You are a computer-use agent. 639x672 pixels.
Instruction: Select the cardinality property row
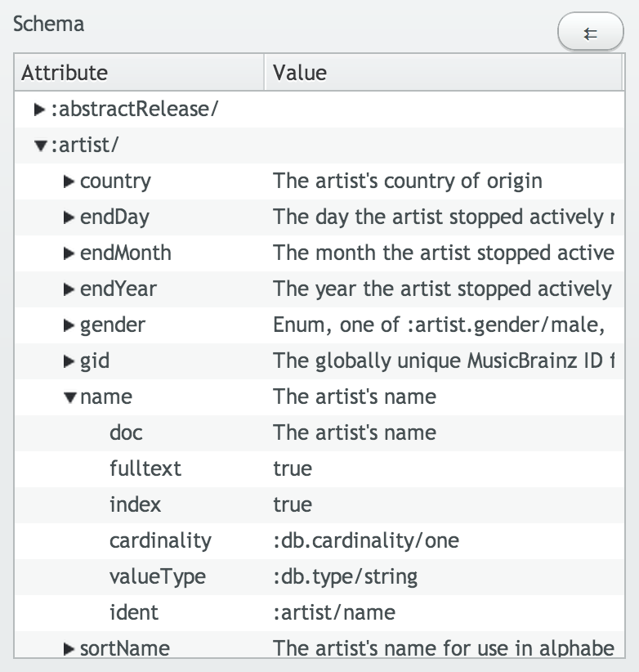click(319, 541)
